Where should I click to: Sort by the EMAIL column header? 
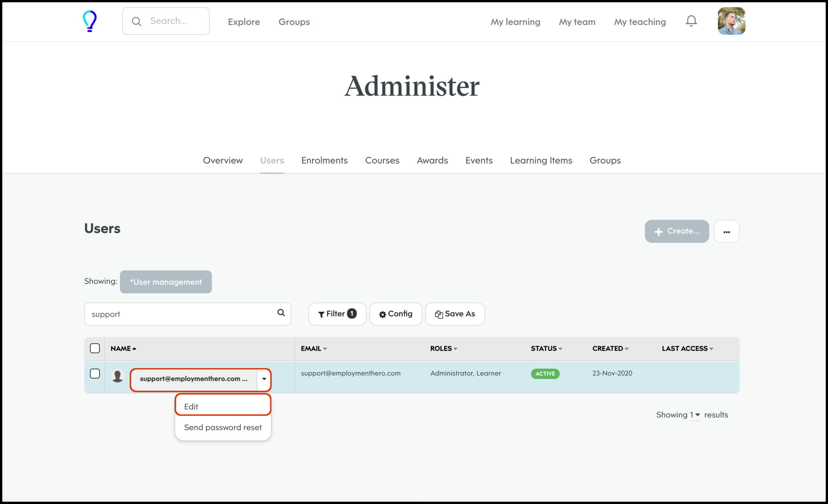314,349
